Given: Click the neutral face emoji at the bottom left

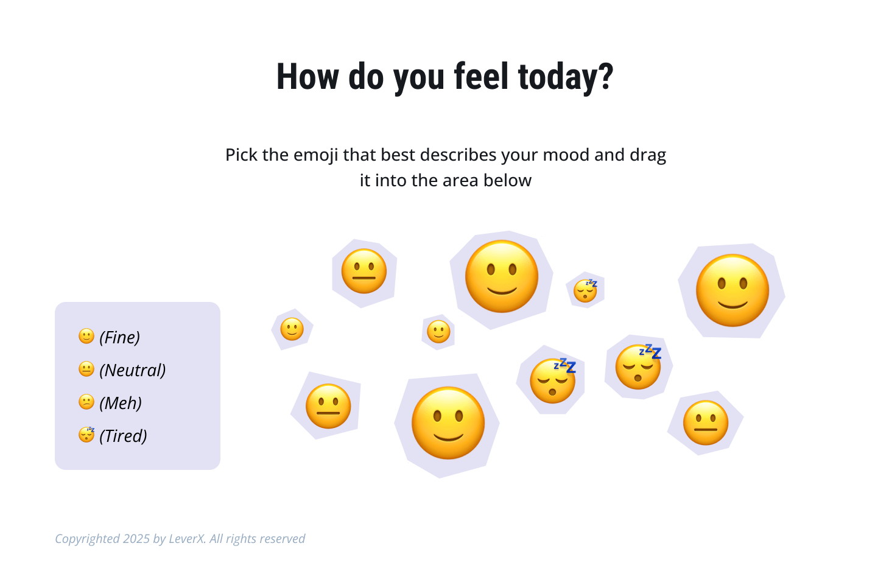Looking at the screenshot, I should pos(328,406).
